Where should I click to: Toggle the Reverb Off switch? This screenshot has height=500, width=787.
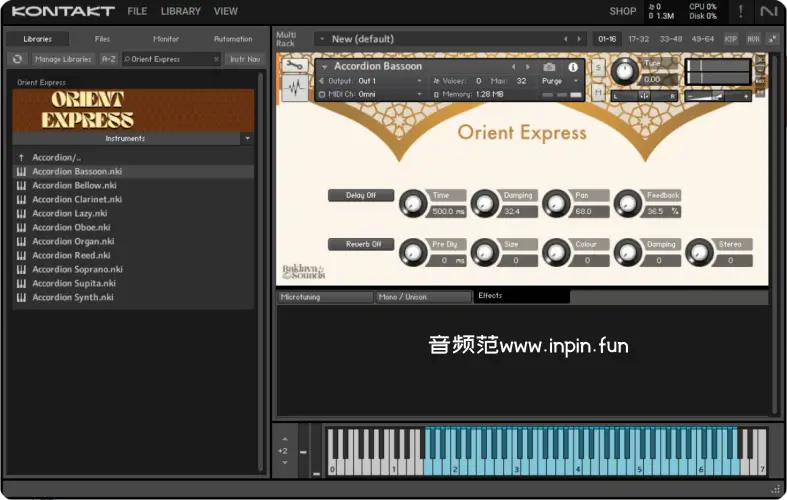click(361, 244)
